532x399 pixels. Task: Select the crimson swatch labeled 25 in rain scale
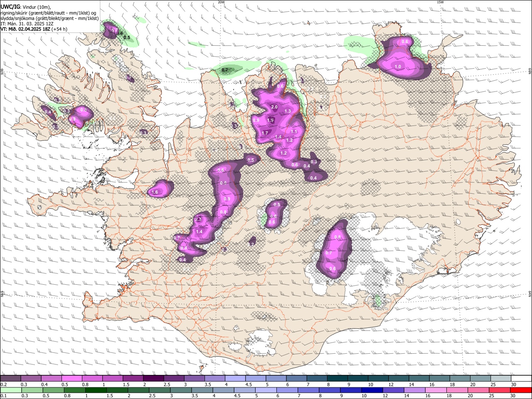pyautogui.click(x=499, y=390)
